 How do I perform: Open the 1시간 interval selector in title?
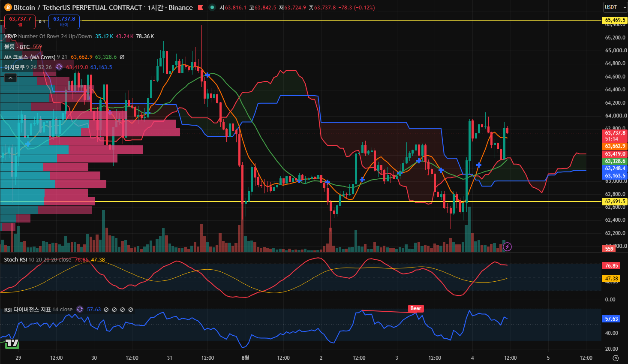[x=155, y=8]
